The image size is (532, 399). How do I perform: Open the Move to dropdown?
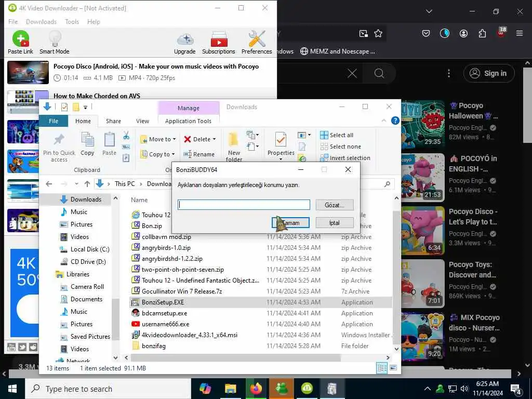[158, 139]
